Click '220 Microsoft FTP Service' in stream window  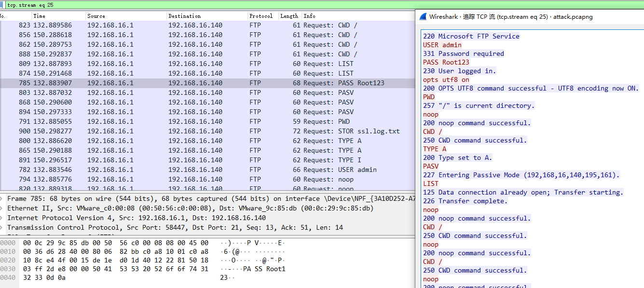tap(471, 36)
